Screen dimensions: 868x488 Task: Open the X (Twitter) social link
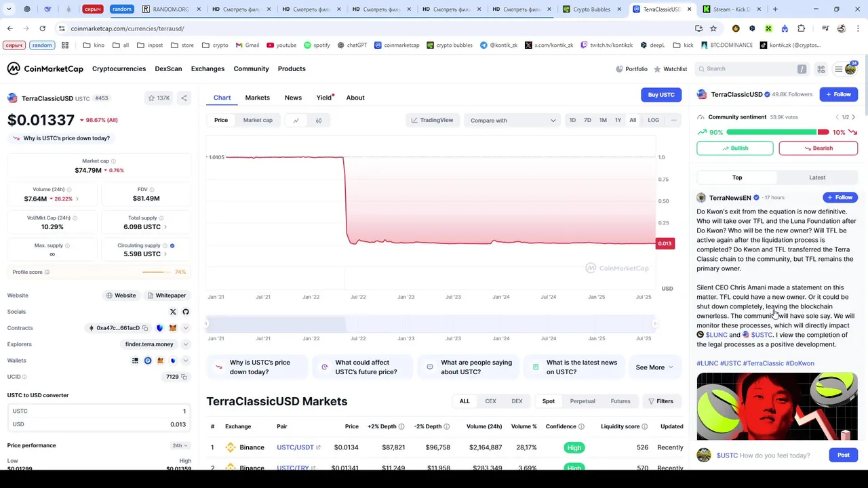click(x=173, y=312)
